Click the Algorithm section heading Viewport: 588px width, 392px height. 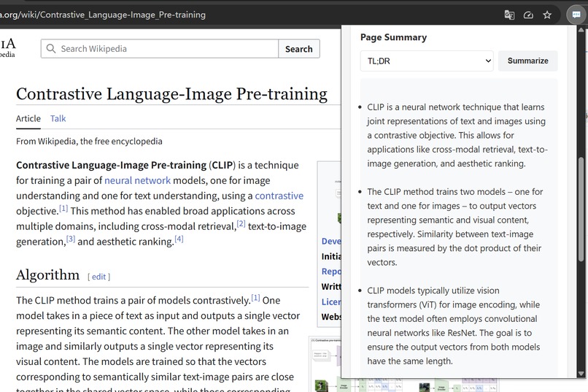click(47, 275)
